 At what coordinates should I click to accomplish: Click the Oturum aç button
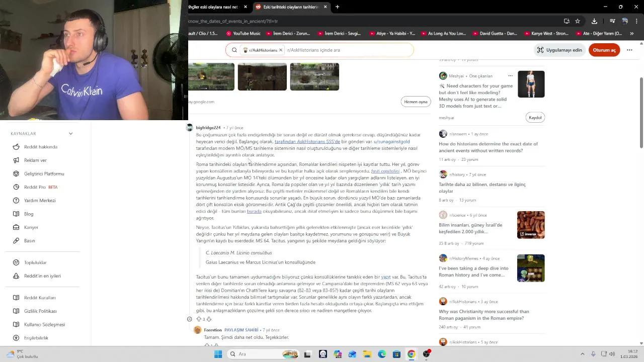coord(604,50)
